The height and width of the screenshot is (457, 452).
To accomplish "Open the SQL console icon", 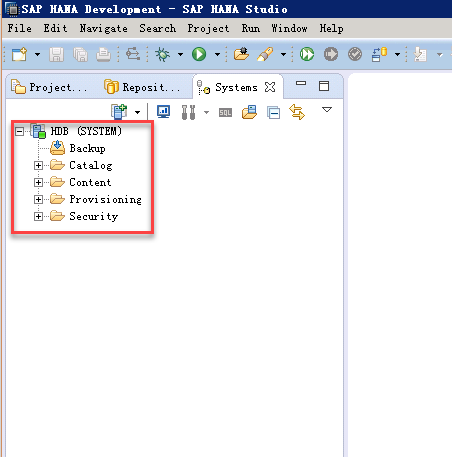I will click(225, 113).
